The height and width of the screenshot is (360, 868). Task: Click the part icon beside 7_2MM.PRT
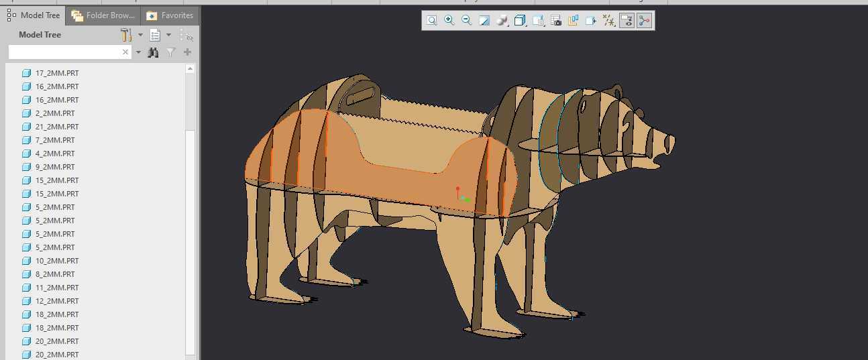coord(27,140)
